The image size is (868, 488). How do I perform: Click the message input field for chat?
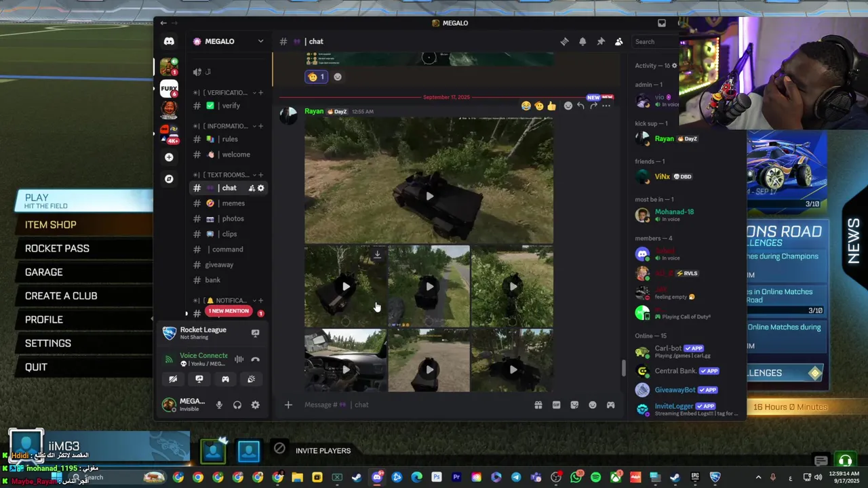tap(414, 405)
